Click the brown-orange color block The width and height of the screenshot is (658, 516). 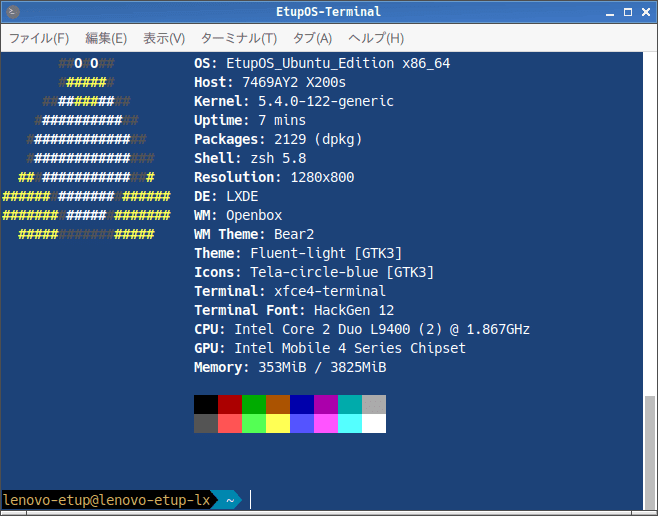click(x=278, y=404)
